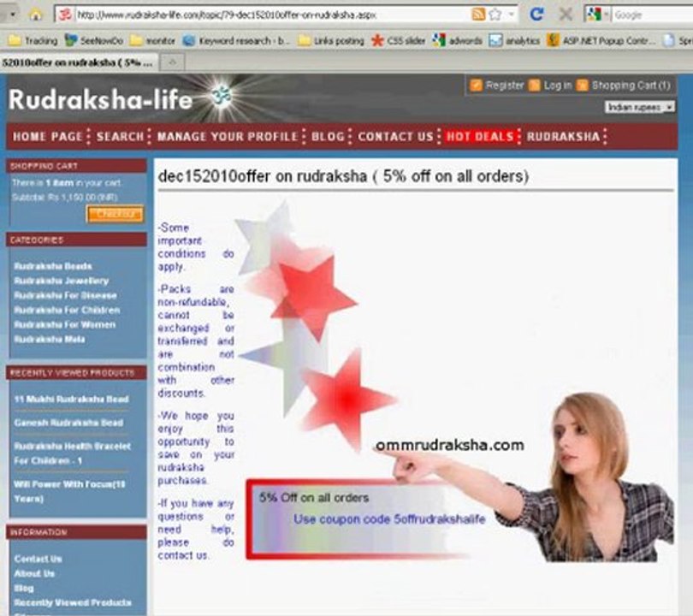Open a new tab with the plus button
This screenshot has width=693, height=616.
coord(172,62)
